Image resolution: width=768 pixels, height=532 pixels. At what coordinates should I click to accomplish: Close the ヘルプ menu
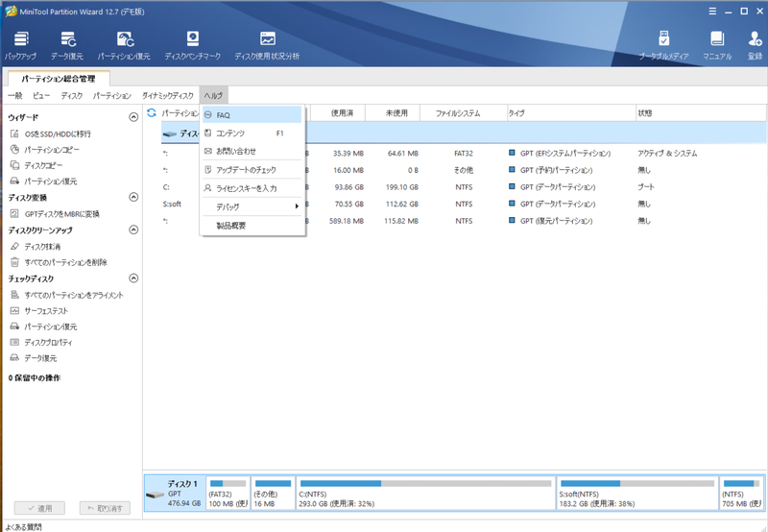(x=213, y=95)
